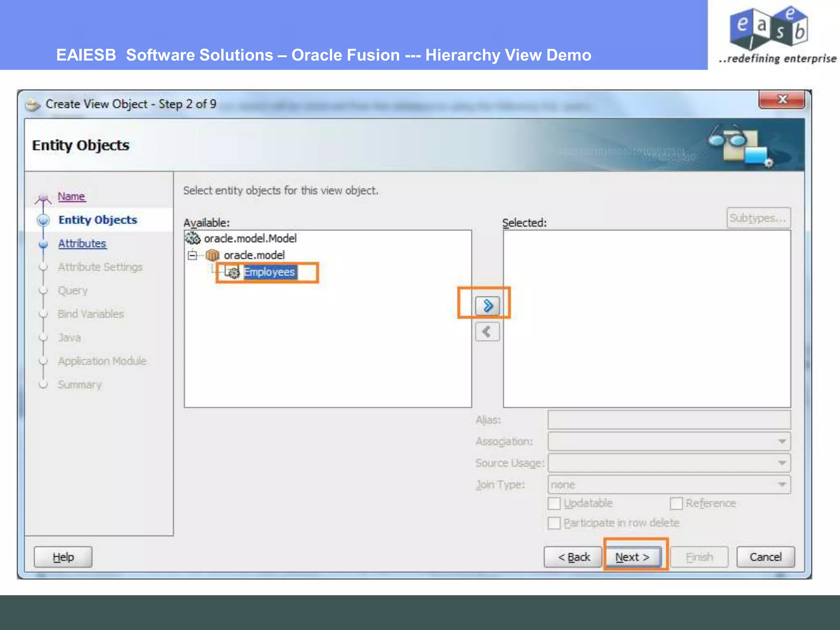Image resolution: width=840 pixels, height=630 pixels.
Task: Toggle Participate in row delete checkbox
Action: (x=554, y=523)
